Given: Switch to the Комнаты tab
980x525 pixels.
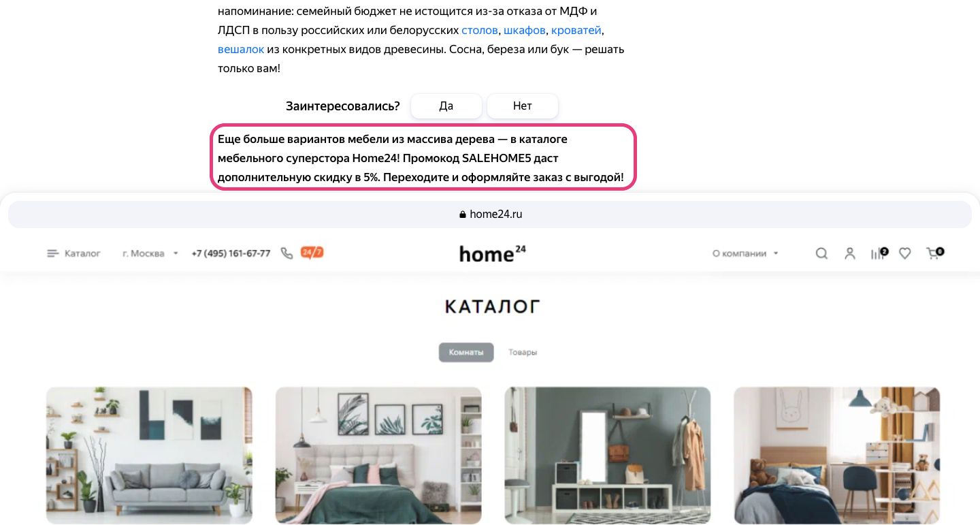Looking at the screenshot, I should (x=466, y=353).
